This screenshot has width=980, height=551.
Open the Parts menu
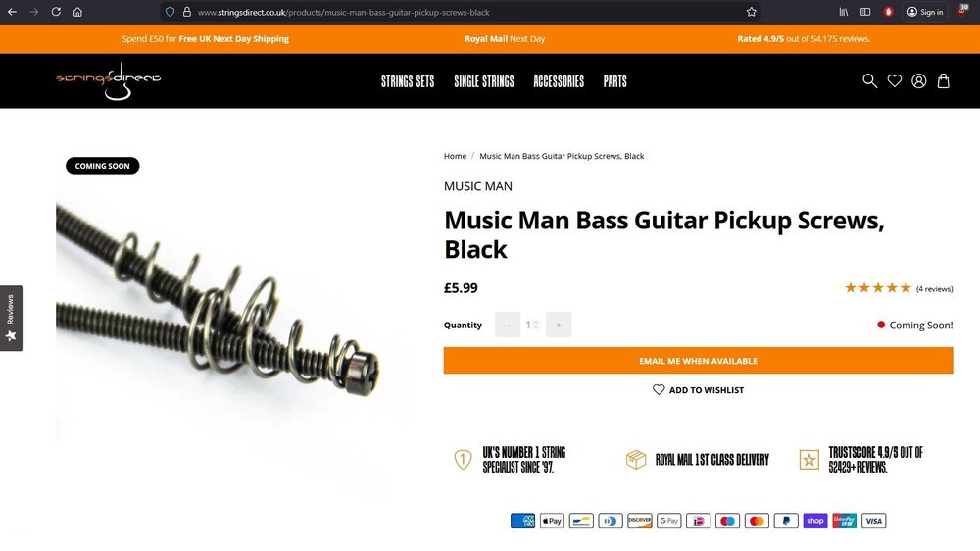pyautogui.click(x=615, y=81)
